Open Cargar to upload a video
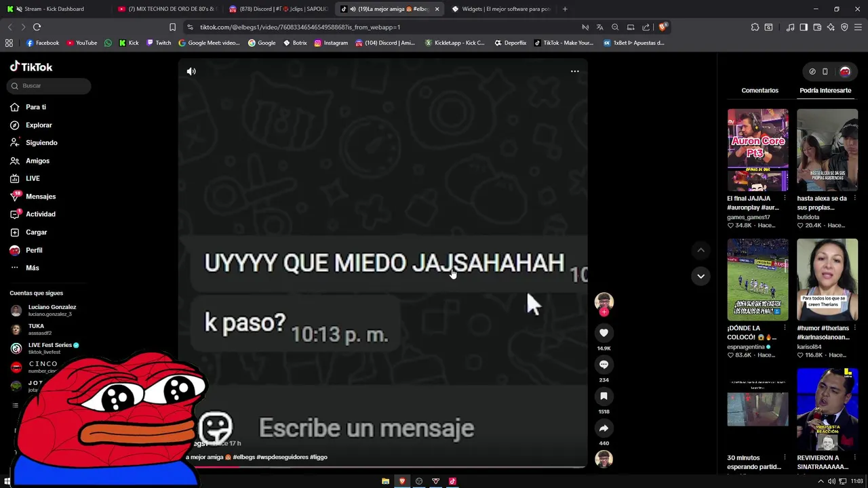 click(28, 232)
